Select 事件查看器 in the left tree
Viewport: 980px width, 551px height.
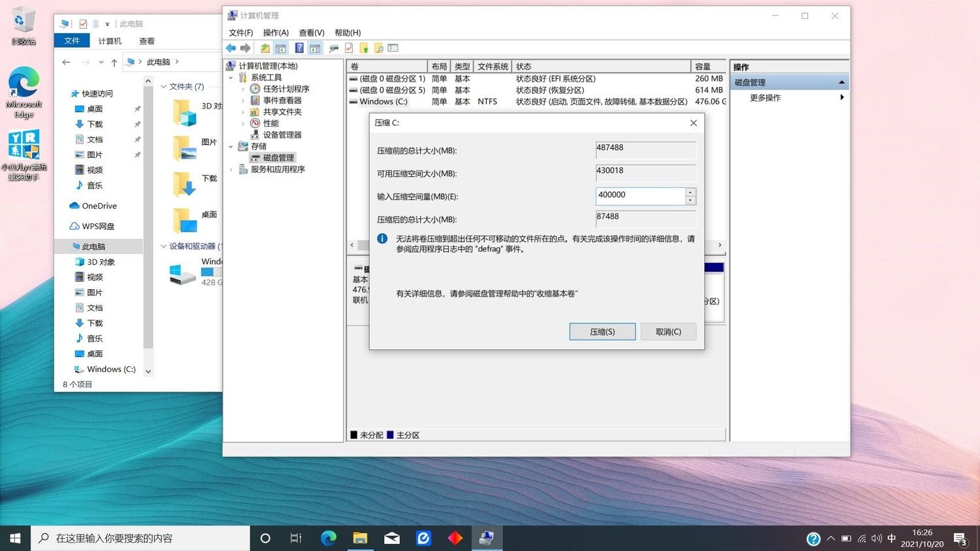[282, 101]
